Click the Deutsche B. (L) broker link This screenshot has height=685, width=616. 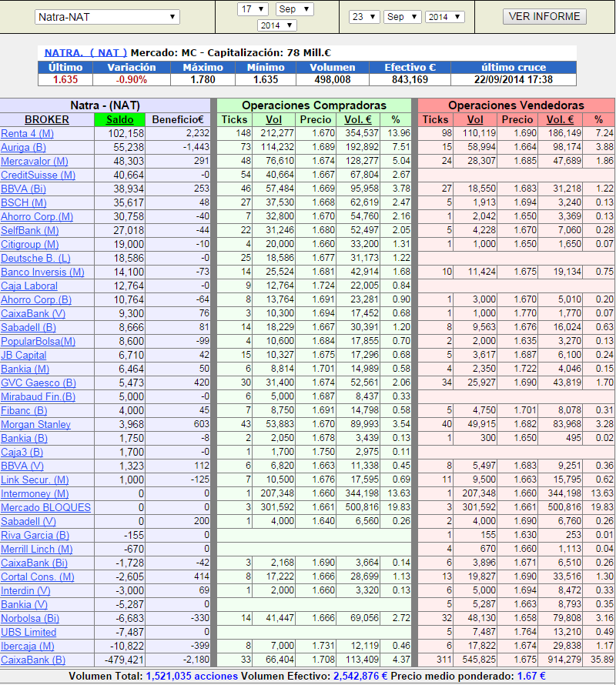click(35, 259)
